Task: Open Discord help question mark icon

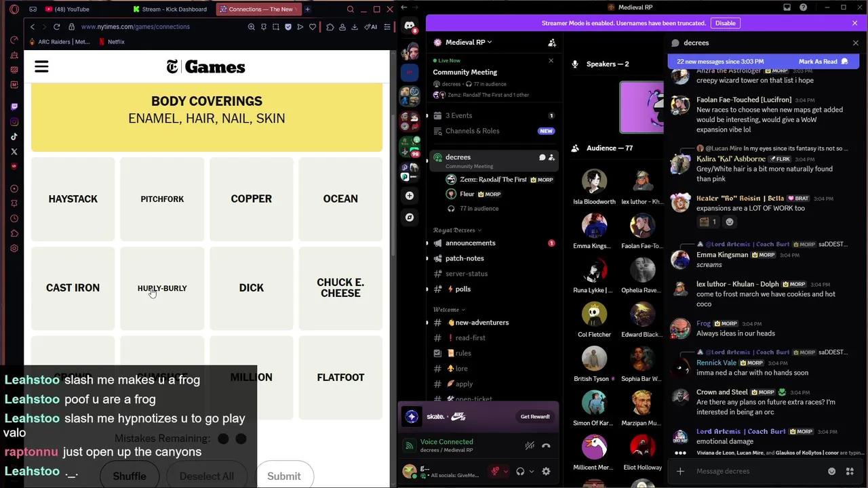Action: [804, 7]
